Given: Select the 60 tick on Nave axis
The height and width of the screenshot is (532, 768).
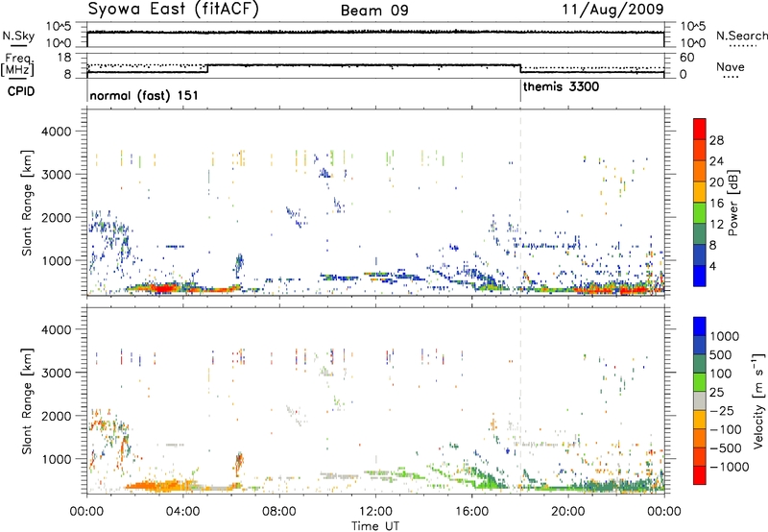Looking at the screenshot, I should tap(687, 58).
